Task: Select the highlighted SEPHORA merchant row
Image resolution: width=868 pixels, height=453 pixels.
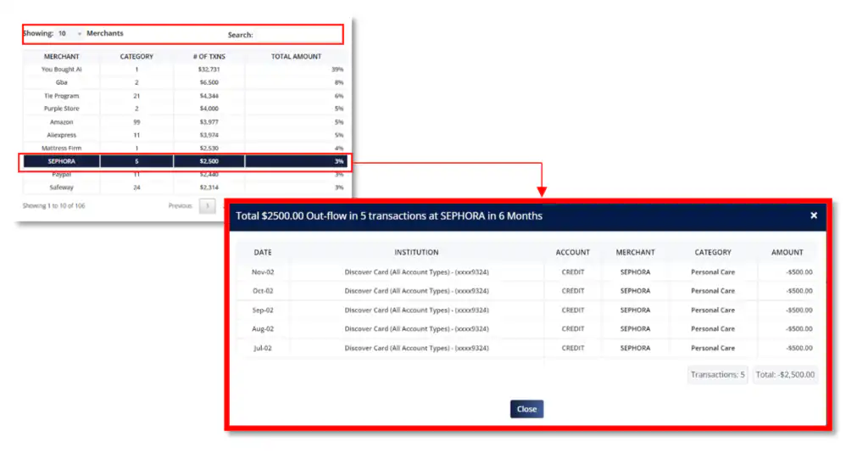Action: (184, 161)
